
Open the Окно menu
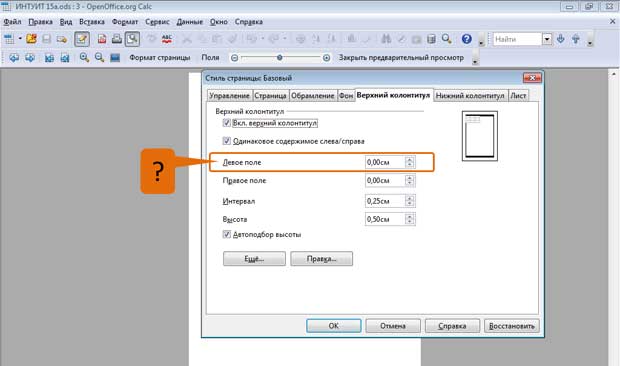click(219, 22)
